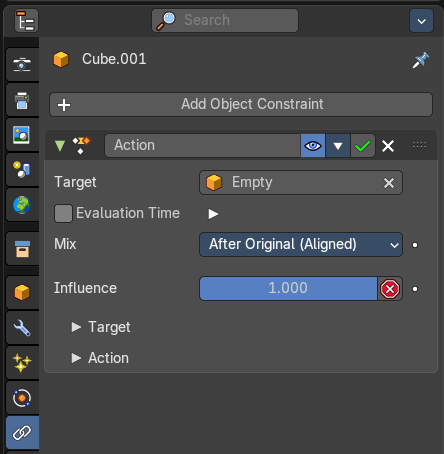Toggle constraint visibility eye icon

pyautogui.click(x=313, y=146)
